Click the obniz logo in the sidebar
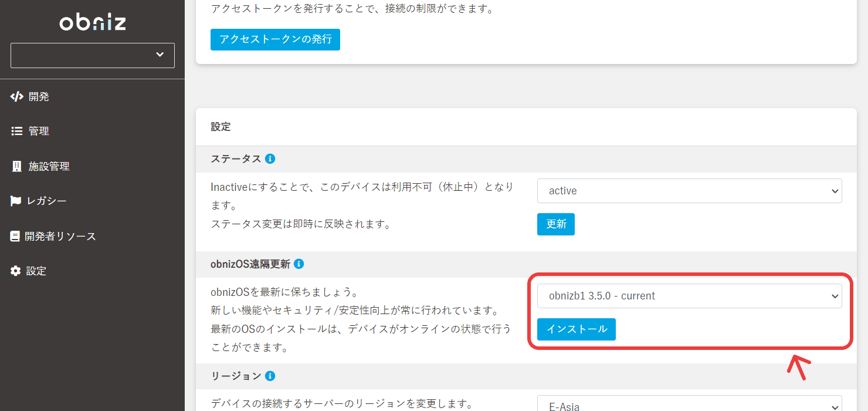The width and height of the screenshot is (868, 411). point(93,23)
